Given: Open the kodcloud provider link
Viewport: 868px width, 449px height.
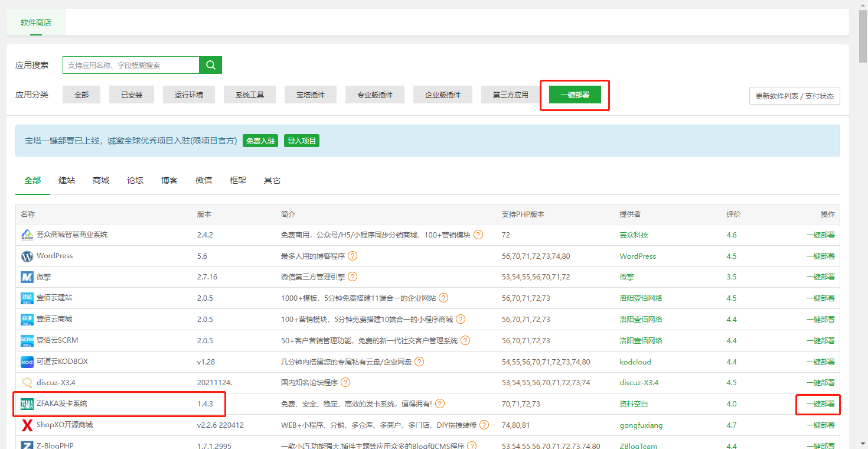Looking at the screenshot, I should pyautogui.click(x=635, y=362).
